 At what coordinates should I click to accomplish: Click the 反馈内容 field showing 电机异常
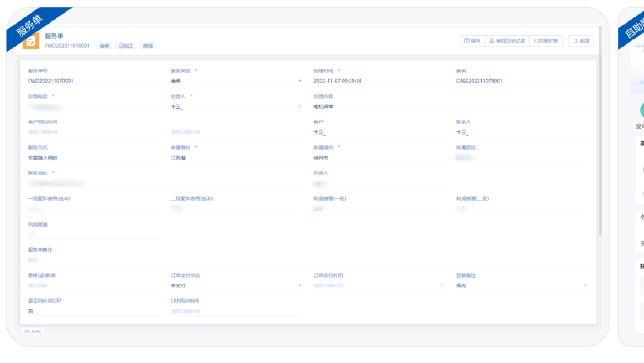(450, 107)
